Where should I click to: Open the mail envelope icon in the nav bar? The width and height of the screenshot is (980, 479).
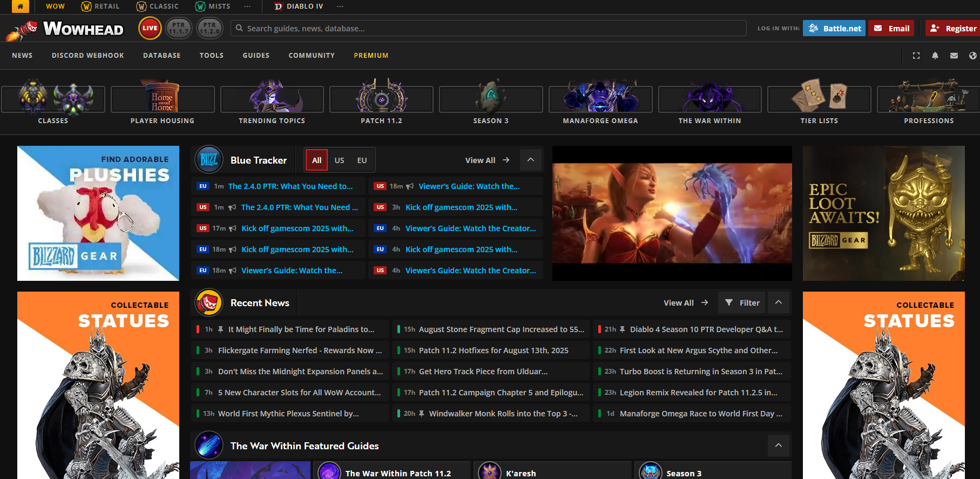(954, 56)
